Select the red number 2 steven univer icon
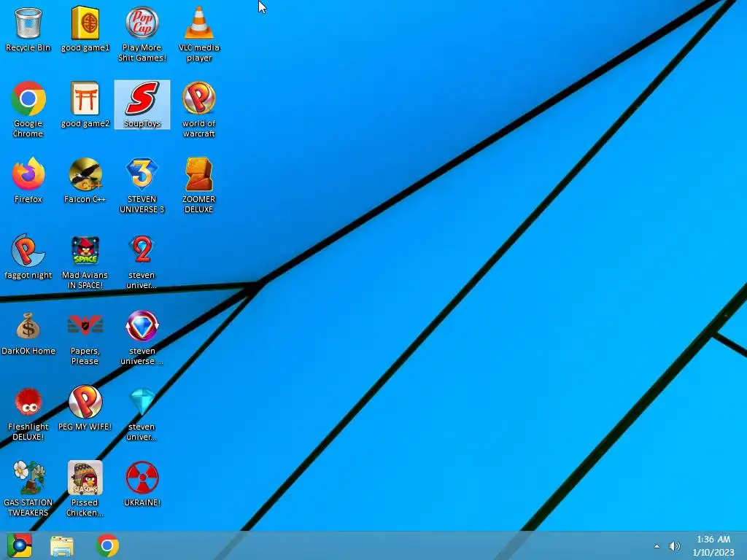Viewport: 747px width, 560px height. click(x=142, y=262)
